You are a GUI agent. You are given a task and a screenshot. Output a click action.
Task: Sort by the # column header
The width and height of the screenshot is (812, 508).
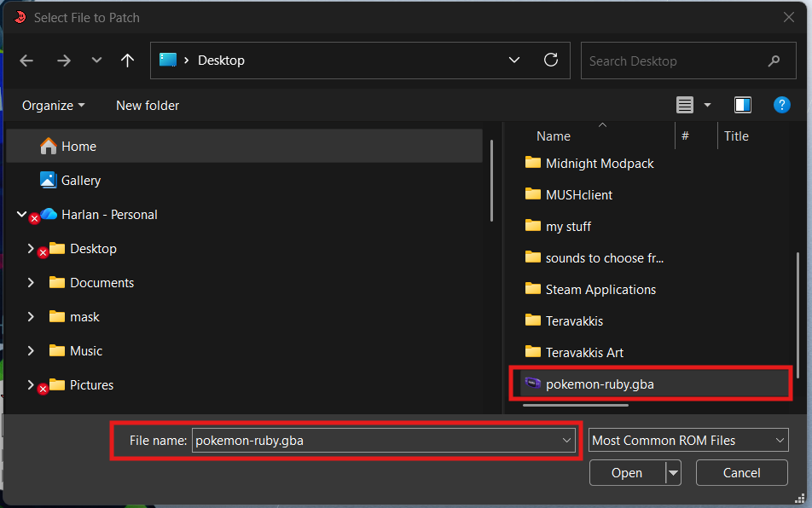pos(685,136)
